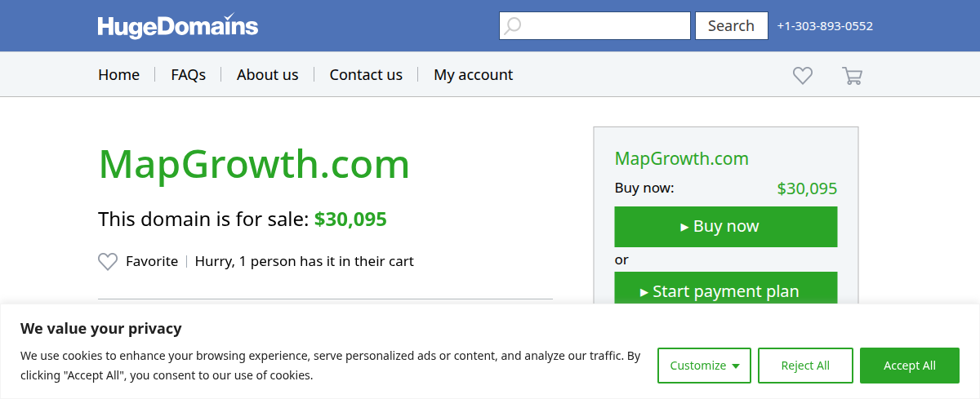Open the FAQs menu item
The height and width of the screenshot is (399, 980).
click(x=188, y=75)
